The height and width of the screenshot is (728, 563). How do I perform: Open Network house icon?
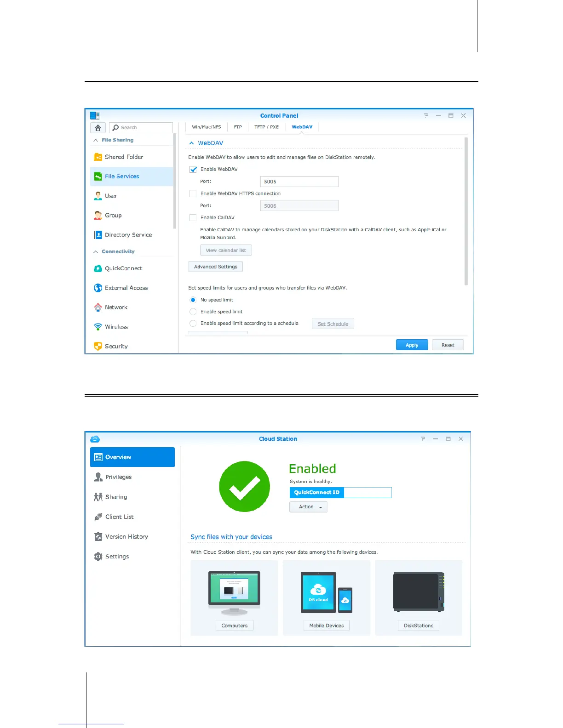pyautogui.click(x=98, y=307)
